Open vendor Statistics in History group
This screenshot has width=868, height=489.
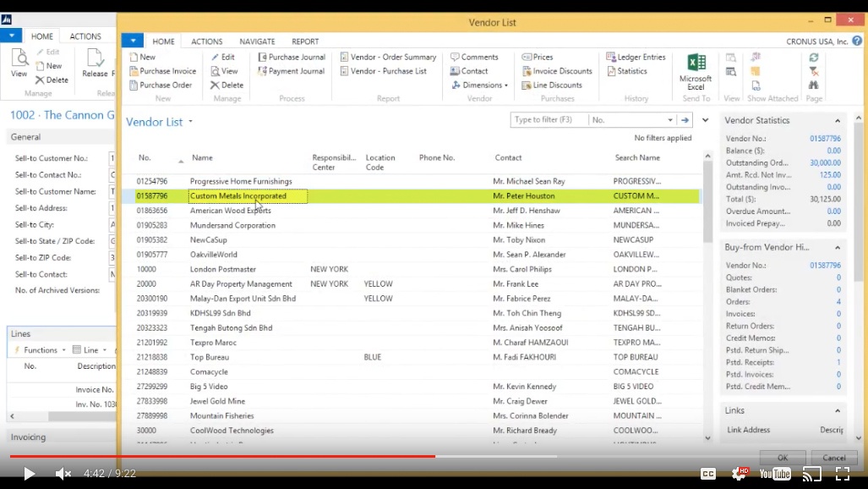[626, 71]
